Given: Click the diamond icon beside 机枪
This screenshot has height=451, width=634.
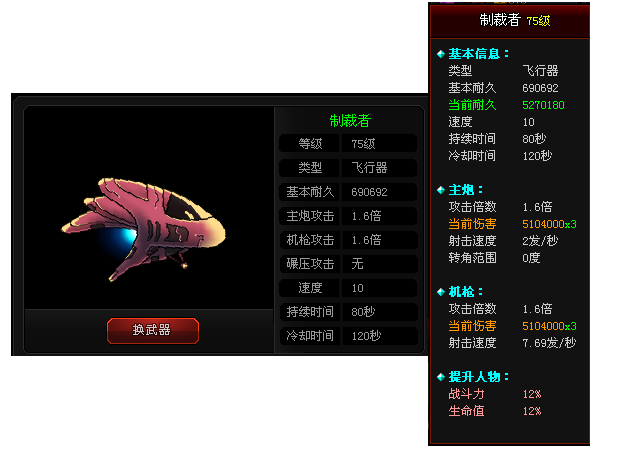Looking at the screenshot, I should point(441,292).
